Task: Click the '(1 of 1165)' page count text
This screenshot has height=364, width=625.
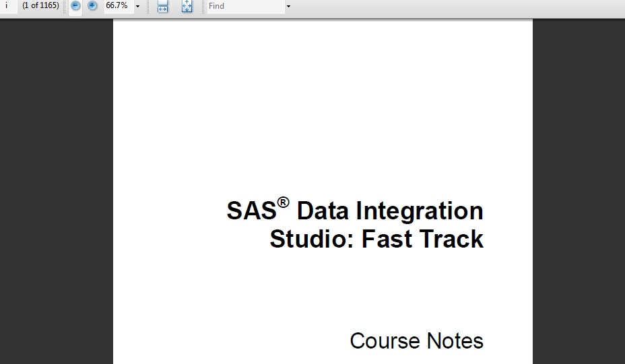Action: [40, 5]
